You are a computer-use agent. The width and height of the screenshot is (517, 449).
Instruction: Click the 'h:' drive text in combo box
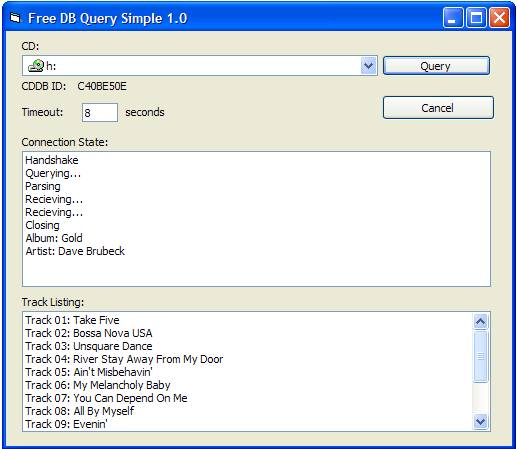[x=51, y=66]
